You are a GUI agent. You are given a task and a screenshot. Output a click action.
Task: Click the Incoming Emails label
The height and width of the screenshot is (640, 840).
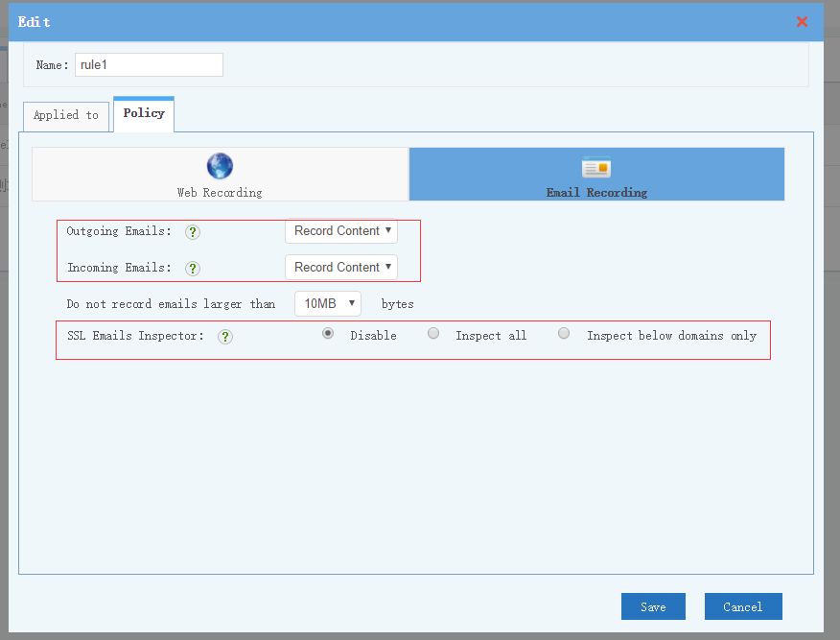119,268
